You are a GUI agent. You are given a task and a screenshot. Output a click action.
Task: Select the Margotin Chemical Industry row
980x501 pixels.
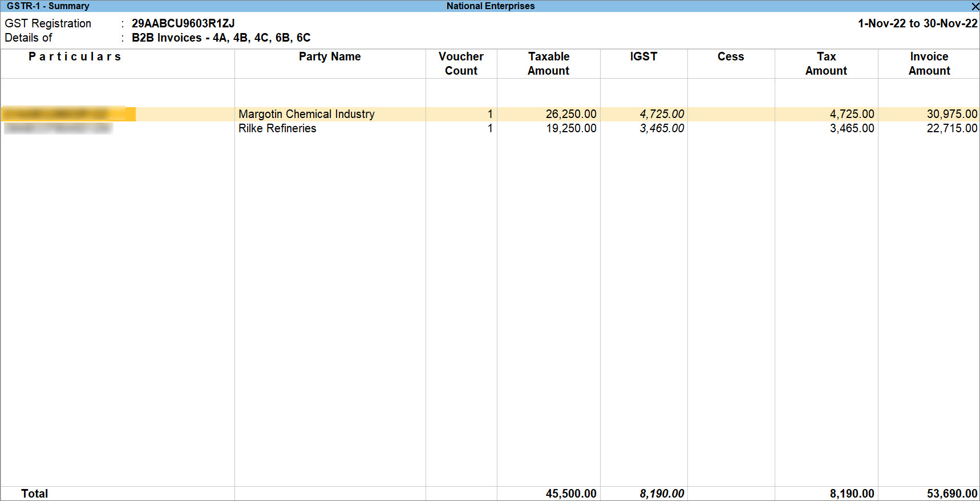[490, 114]
